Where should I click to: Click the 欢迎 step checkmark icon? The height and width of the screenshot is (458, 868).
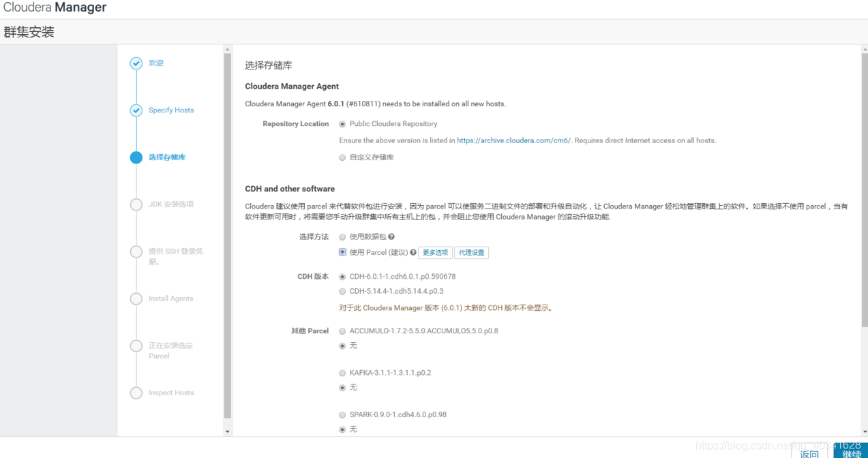coord(136,63)
